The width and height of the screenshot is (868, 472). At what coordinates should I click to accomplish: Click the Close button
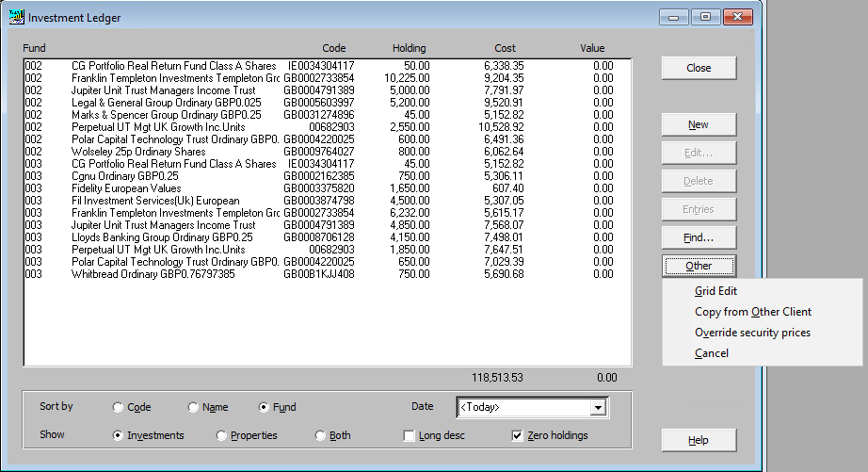coord(699,68)
